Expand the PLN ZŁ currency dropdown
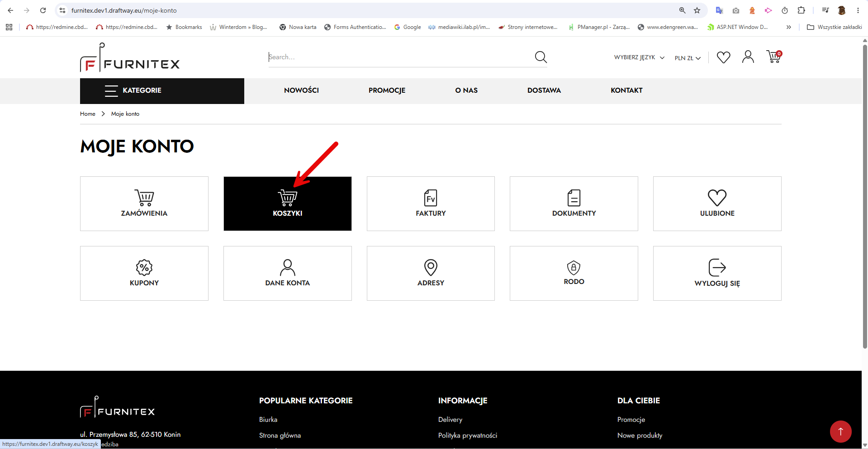Screen dimensions: 868x449 [688, 58]
